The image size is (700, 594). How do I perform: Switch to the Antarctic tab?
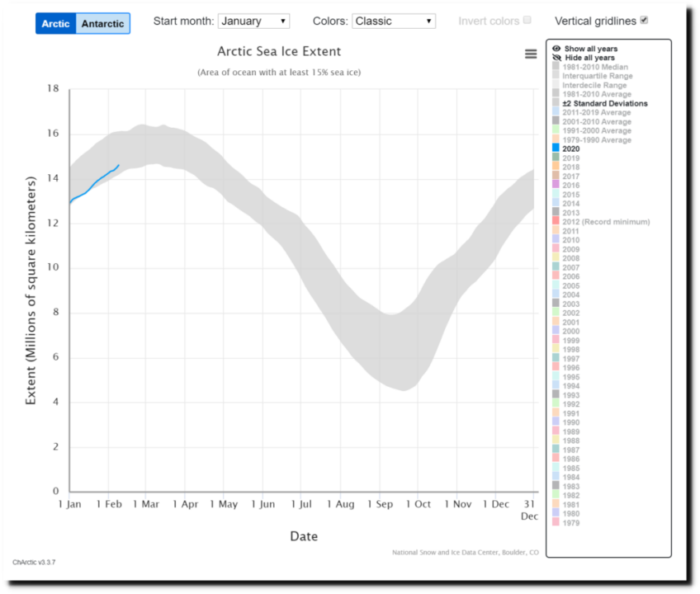(x=103, y=23)
